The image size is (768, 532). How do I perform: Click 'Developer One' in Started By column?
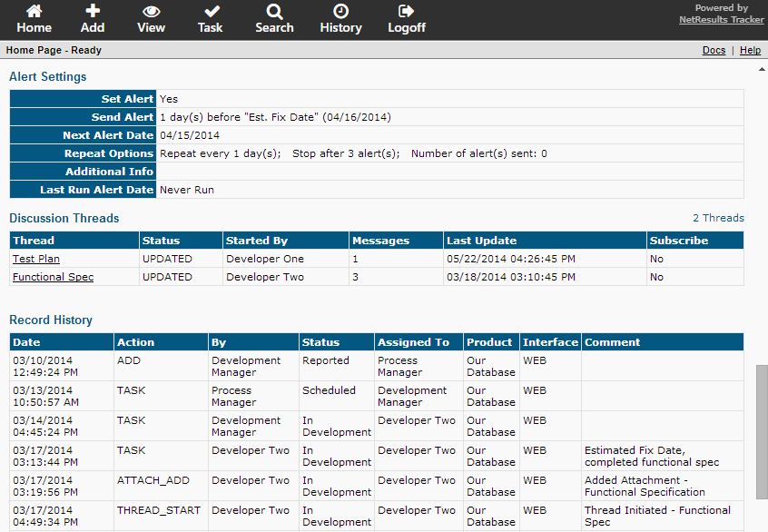265,259
